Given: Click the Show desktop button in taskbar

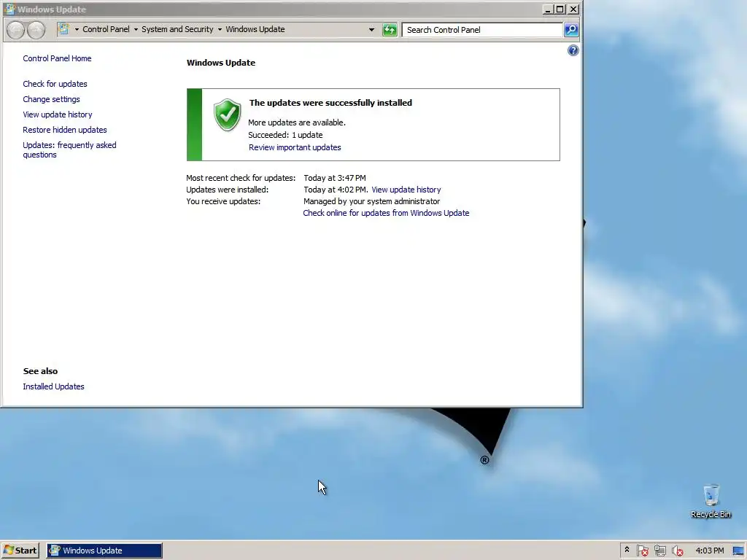Looking at the screenshot, I should 738,551.
